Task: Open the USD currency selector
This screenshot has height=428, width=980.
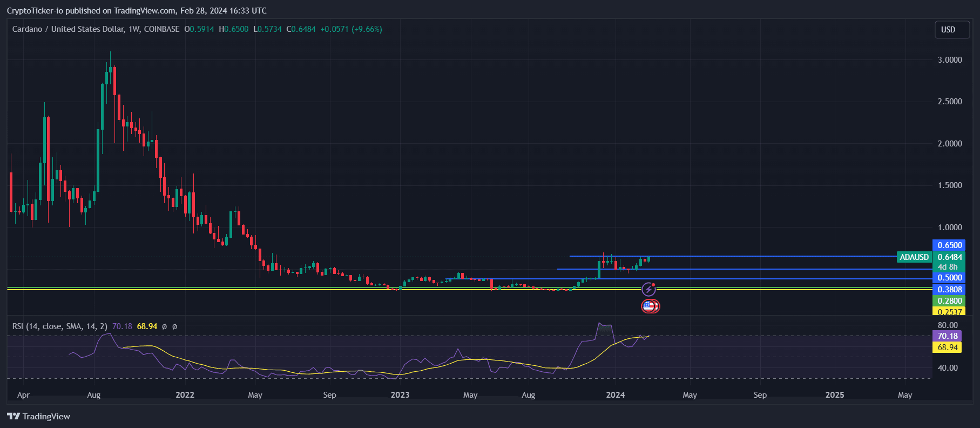Action: (948, 30)
